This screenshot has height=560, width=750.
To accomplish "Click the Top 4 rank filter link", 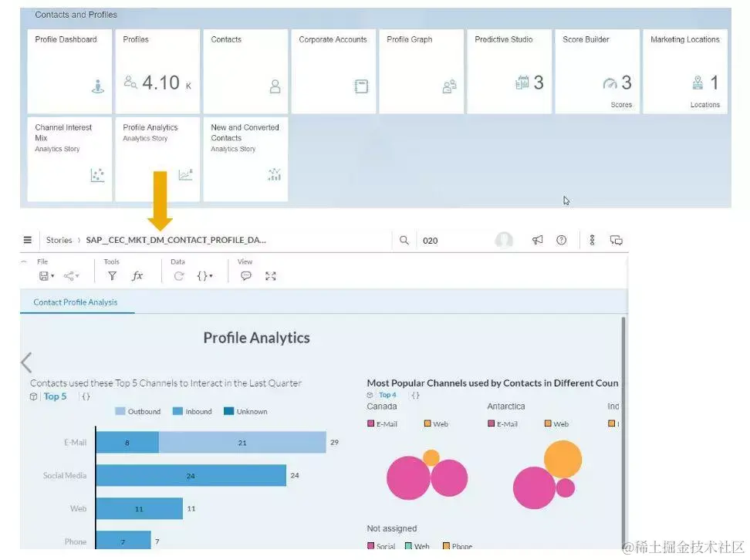I will point(387,395).
